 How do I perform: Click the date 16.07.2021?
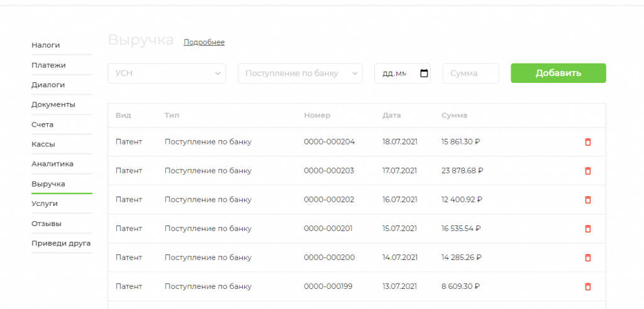point(400,200)
